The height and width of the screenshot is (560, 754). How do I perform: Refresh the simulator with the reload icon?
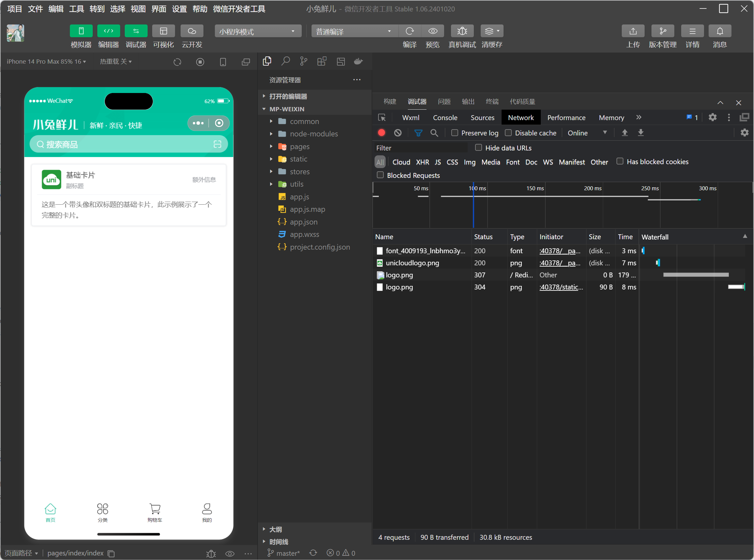(177, 62)
